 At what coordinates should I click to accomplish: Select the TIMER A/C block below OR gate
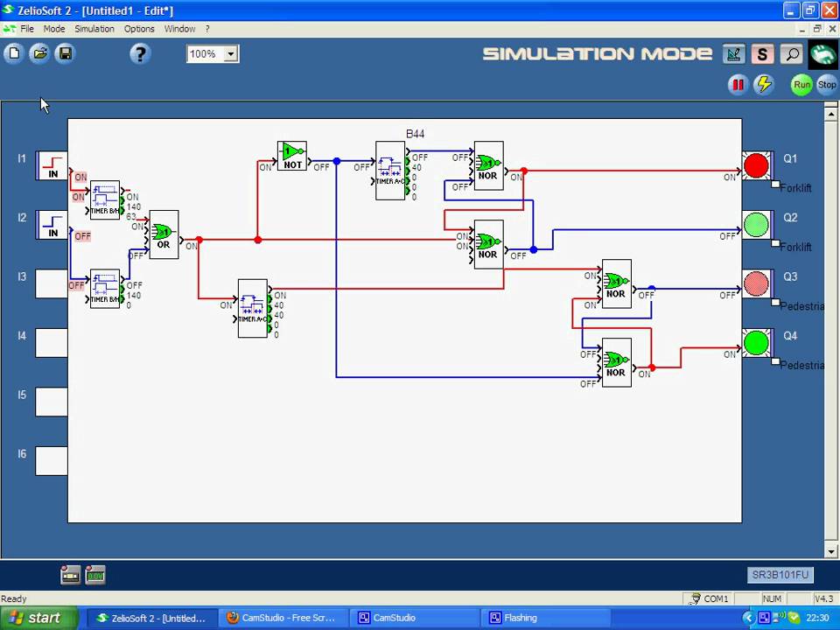pos(252,308)
